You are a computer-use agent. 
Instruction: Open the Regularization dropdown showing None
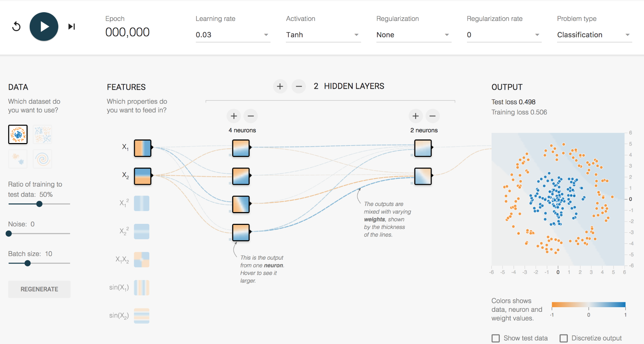(x=414, y=35)
